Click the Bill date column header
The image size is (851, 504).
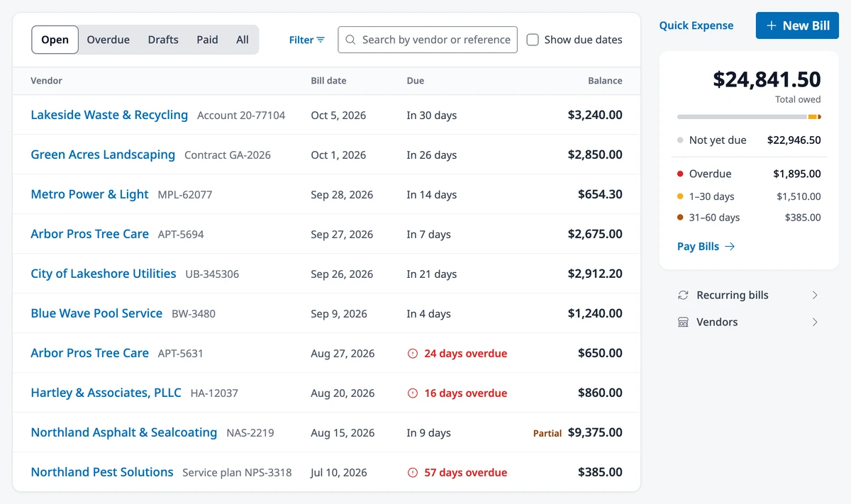(x=328, y=81)
